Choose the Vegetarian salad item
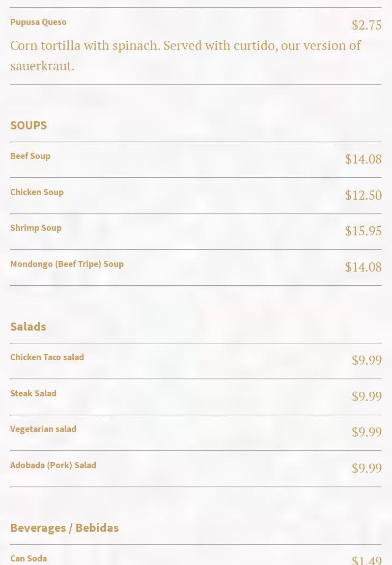The width and height of the screenshot is (392, 565). [43, 429]
